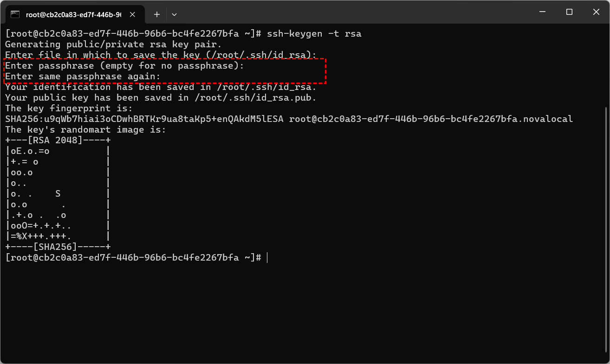Open a new terminal tab

click(x=157, y=14)
